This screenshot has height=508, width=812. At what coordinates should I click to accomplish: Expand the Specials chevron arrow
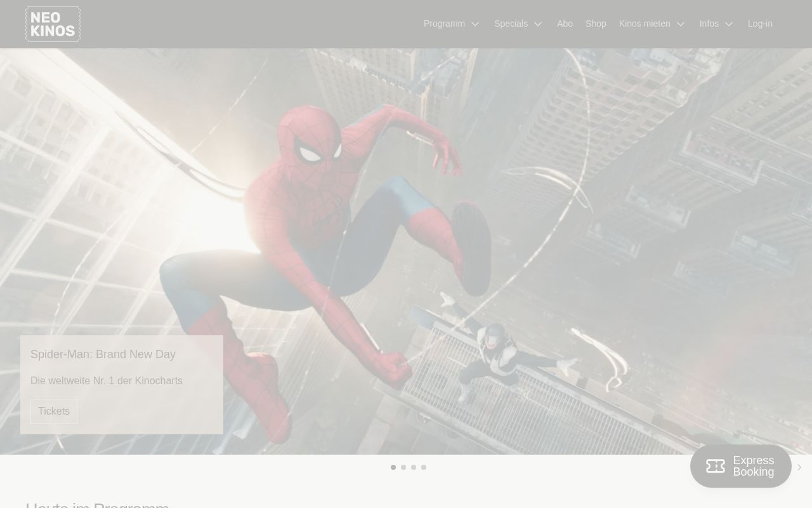(538, 24)
